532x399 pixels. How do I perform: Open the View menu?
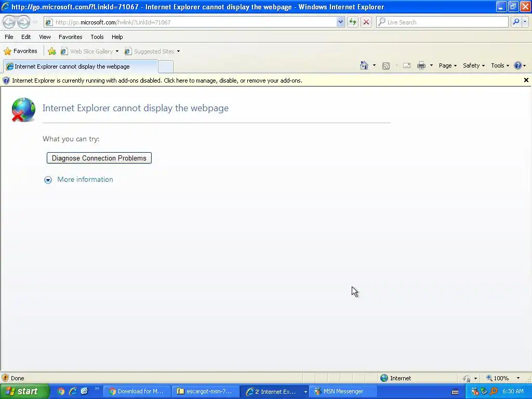pos(45,37)
